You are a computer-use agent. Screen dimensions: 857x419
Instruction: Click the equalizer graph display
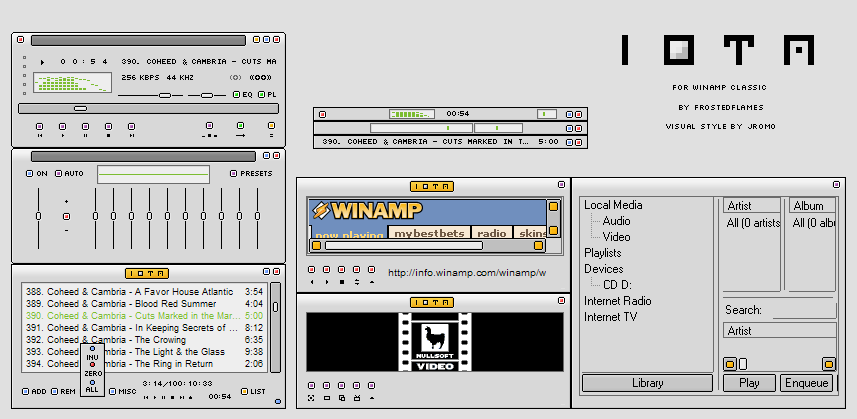coord(154,175)
